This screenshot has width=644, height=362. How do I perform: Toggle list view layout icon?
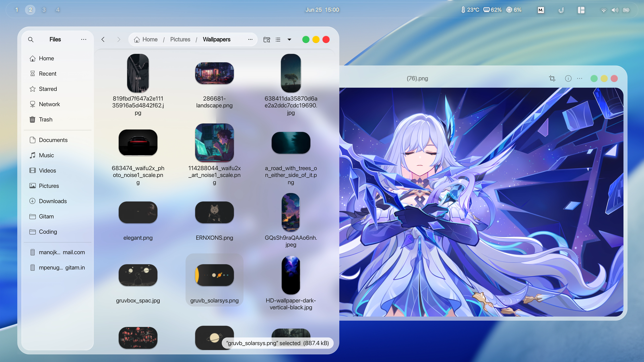pyautogui.click(x=278, y=40)
